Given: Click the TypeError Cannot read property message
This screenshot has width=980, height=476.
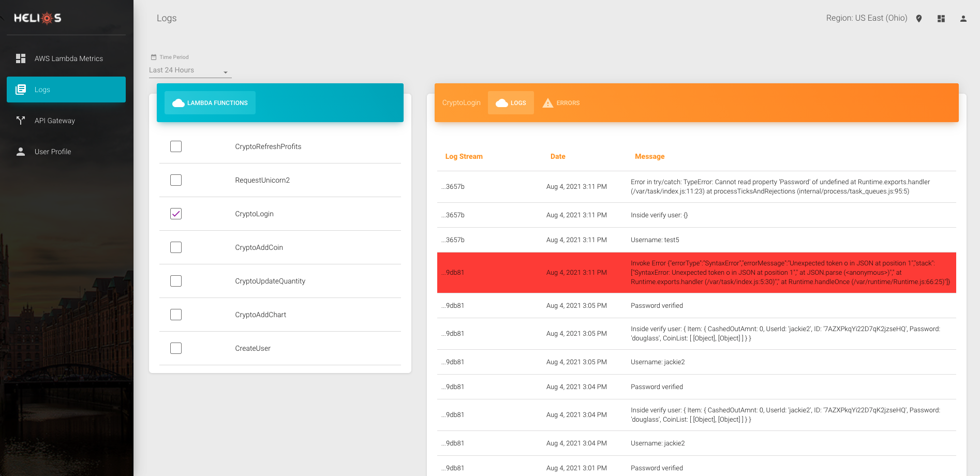Looking at the screenshot, I should (x=780, y=187).
